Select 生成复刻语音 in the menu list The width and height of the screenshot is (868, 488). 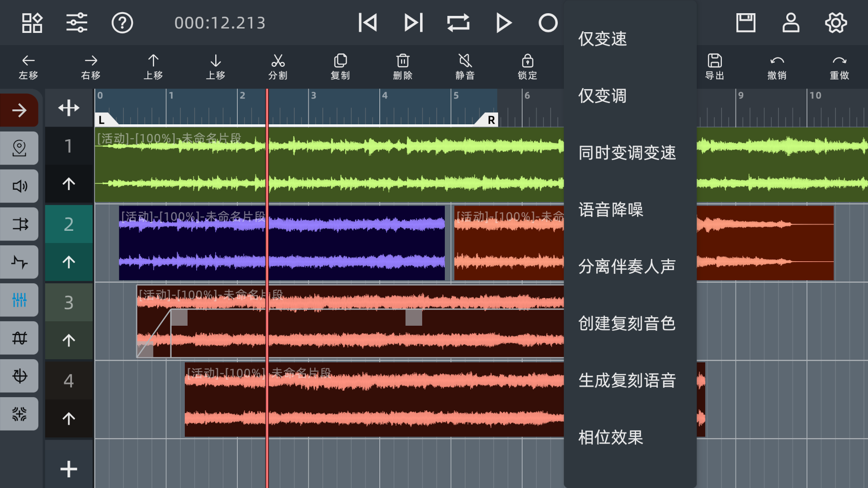click(x=627, y=381)
